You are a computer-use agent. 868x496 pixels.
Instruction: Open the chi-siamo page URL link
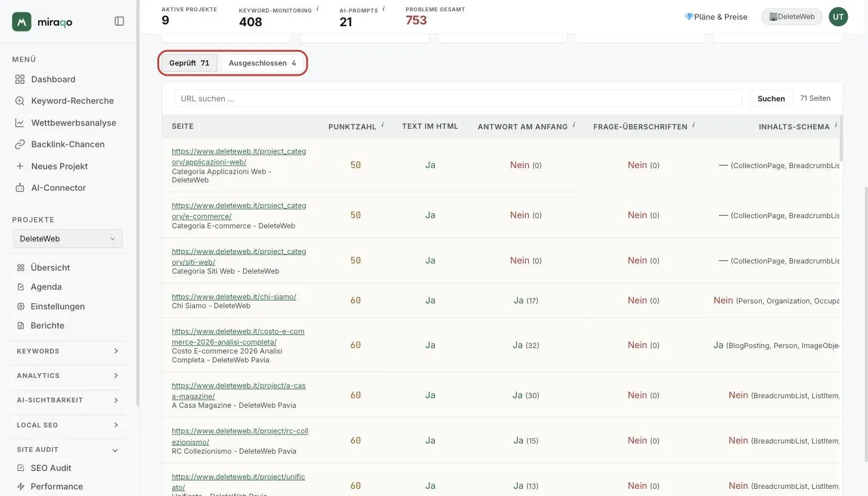pyautogui.click(x=234, y=297)
